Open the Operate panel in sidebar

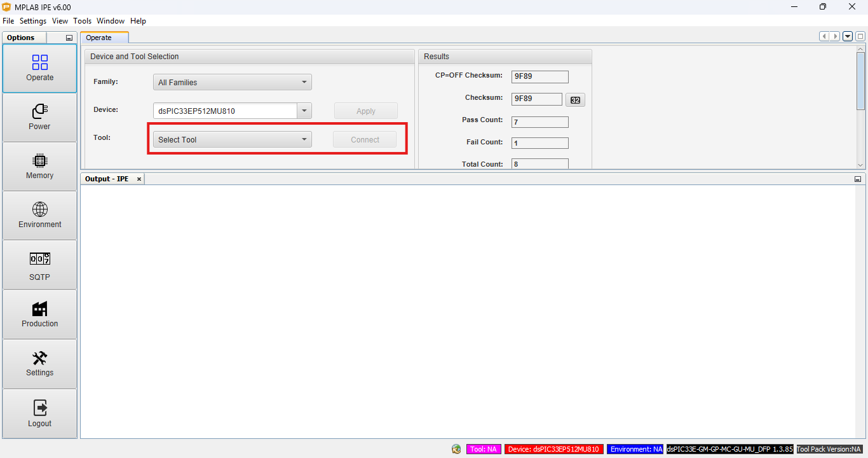pos(39,69)
